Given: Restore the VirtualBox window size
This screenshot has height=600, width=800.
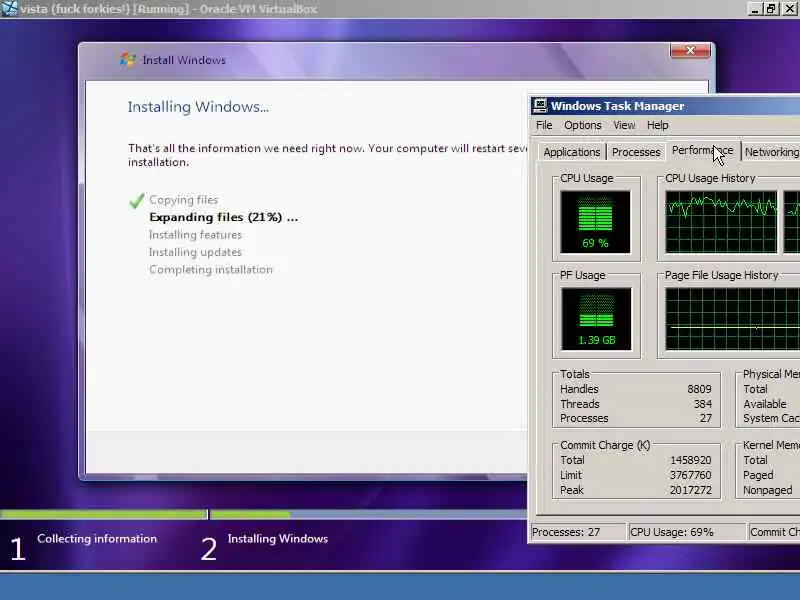Looking at the screenshot, I should coord(771,9).
